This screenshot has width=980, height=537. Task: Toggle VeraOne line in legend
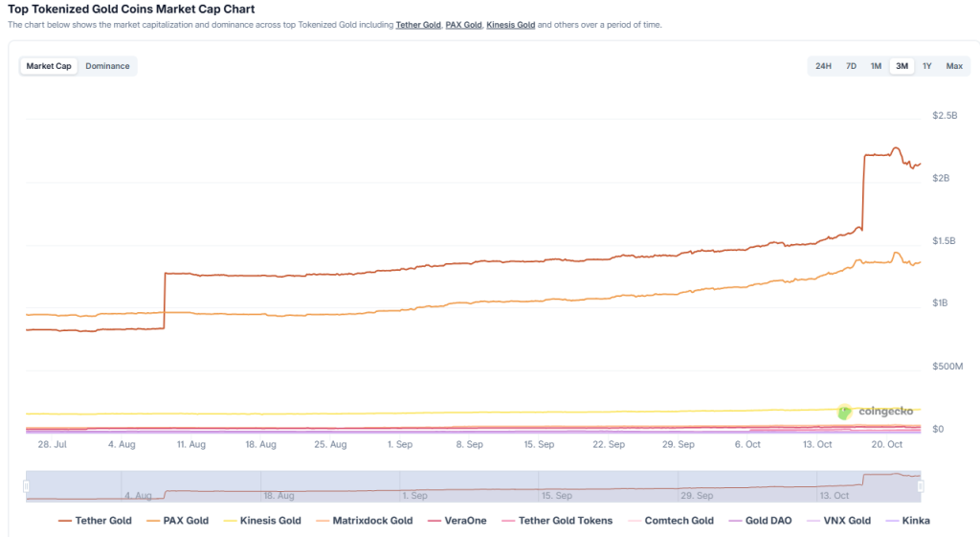coord(456,521)
